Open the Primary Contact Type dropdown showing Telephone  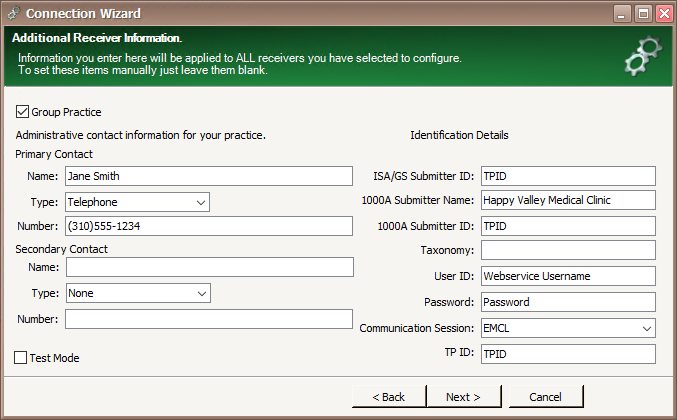(137, 202)
